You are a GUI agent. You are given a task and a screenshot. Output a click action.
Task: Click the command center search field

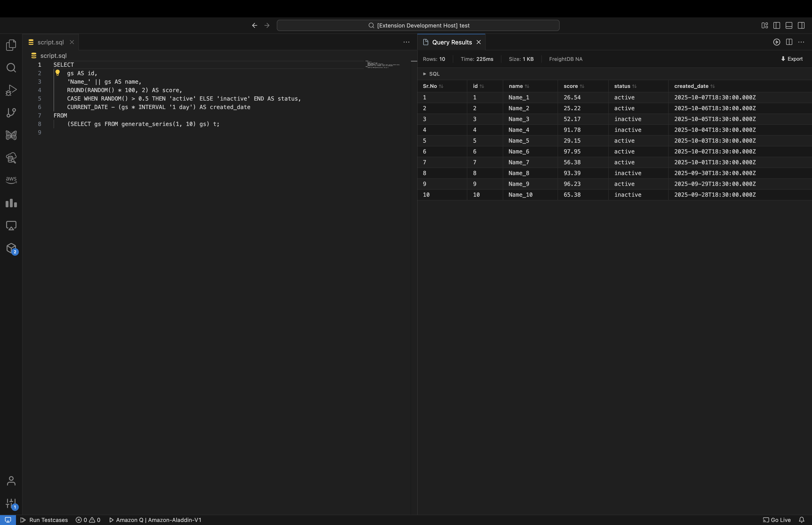(418, 26)
